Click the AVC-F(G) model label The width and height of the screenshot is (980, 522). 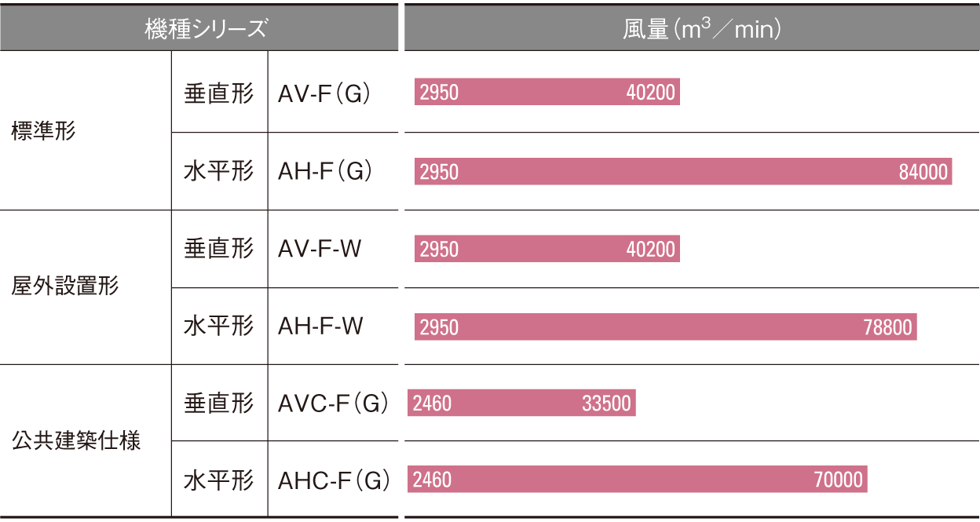tap(334, 403)
